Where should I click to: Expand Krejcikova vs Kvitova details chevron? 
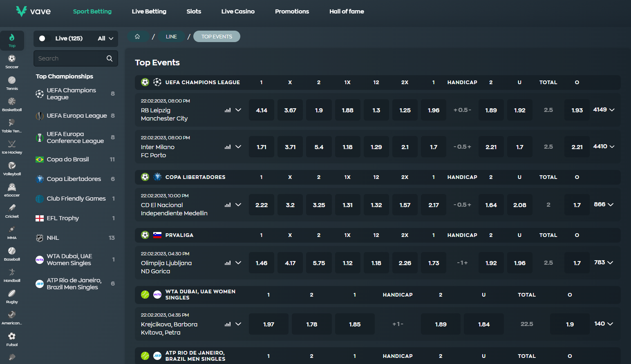[238, 324]
